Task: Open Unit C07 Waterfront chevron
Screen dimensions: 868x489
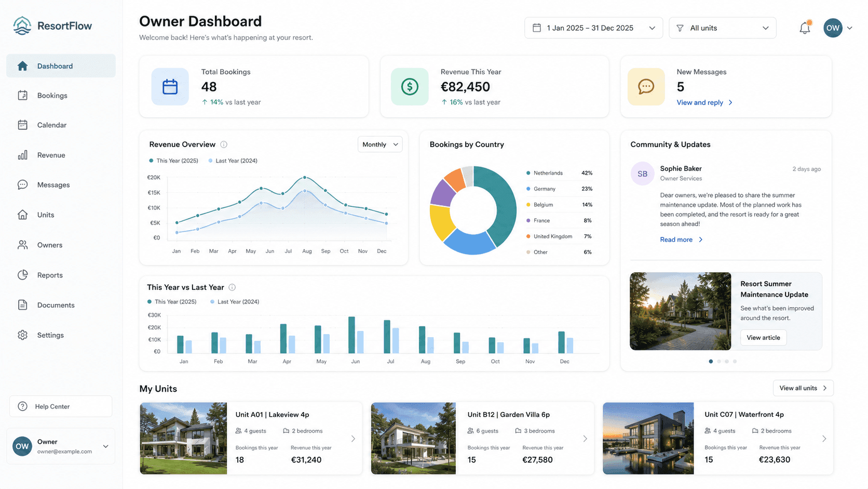Action: click(824, 439)
